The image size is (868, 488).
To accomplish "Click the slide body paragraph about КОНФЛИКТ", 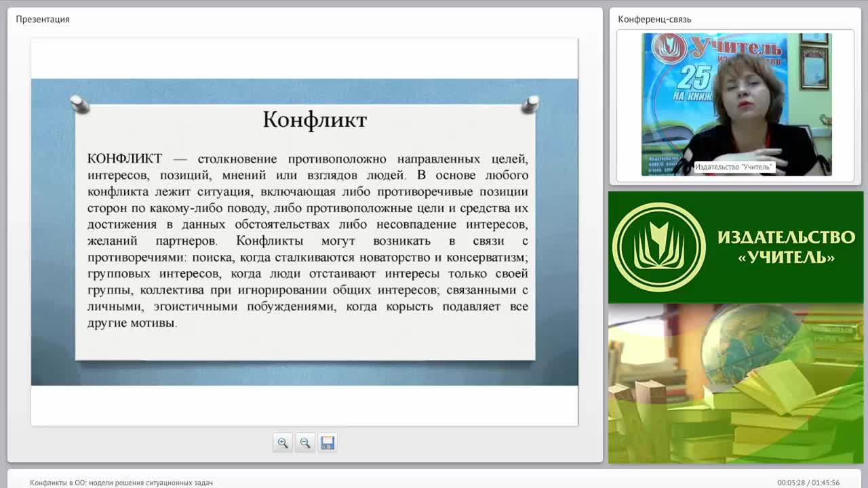I will point(308,241).
